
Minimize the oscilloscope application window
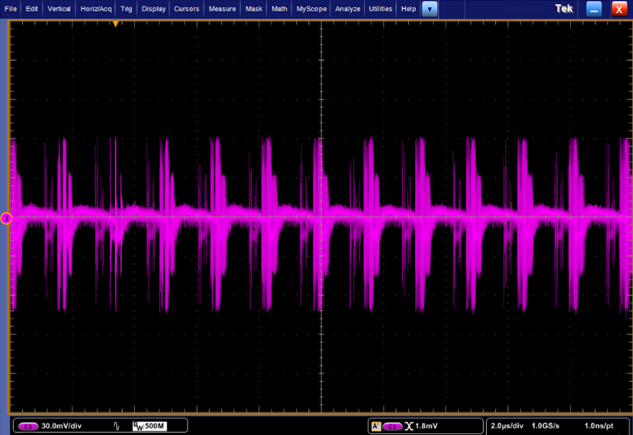(594, 8)
